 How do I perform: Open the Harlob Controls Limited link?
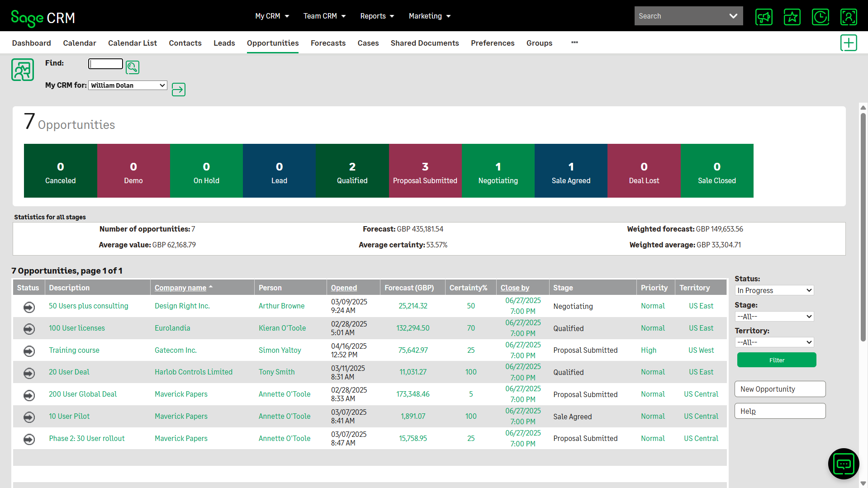pyautogui.click(x=194, y=372)
